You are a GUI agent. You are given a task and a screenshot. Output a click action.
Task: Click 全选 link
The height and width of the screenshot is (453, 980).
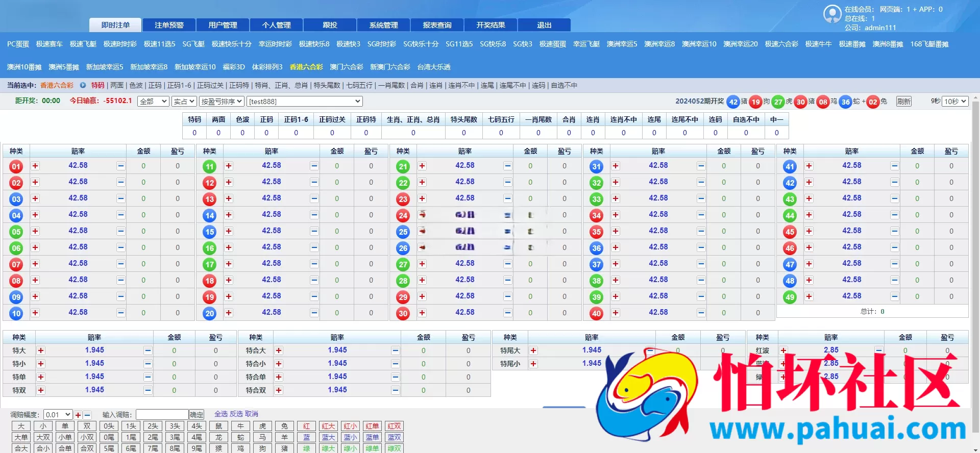(x=221, y=414)
